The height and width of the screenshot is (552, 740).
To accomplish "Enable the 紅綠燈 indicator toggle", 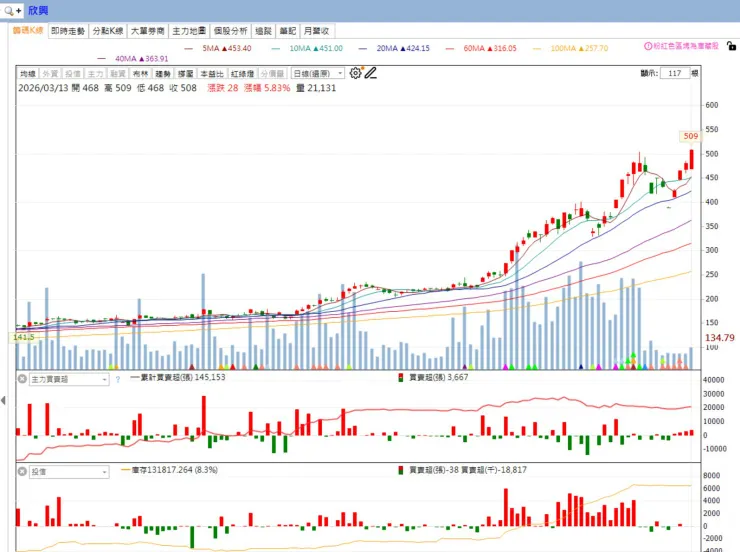I will pos(243,74).
